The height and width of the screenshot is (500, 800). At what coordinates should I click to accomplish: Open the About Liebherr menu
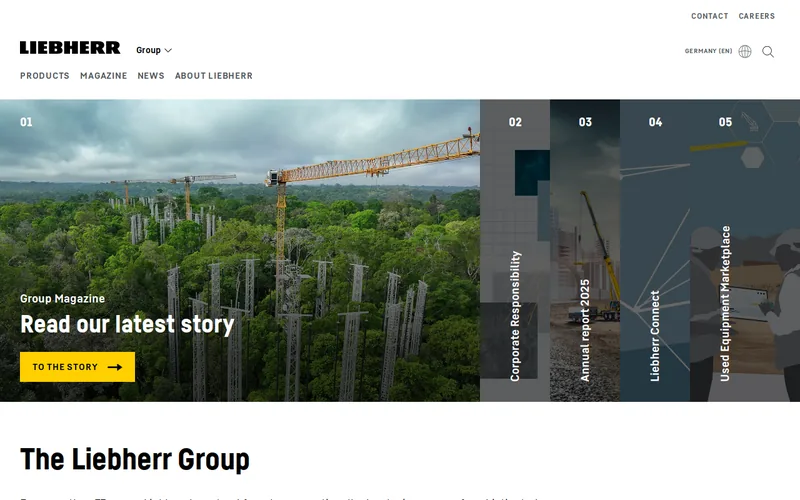tap(214, 76)
